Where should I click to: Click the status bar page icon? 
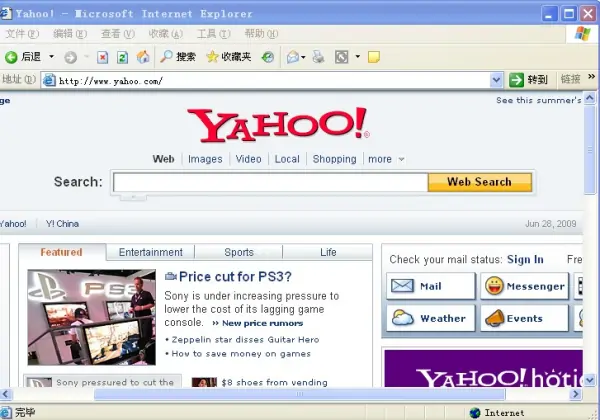click(x=6, y=413)
